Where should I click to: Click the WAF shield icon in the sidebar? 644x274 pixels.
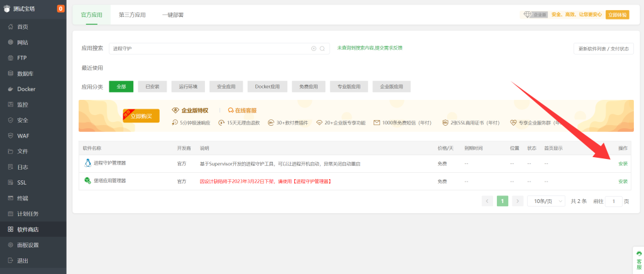click(10, 135)
